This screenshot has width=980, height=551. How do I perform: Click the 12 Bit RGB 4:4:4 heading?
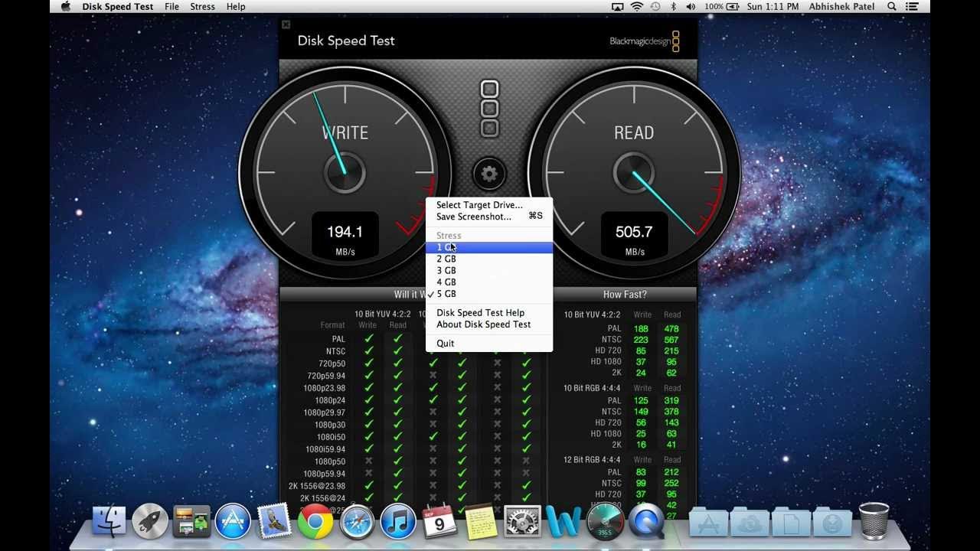(592, 460)
